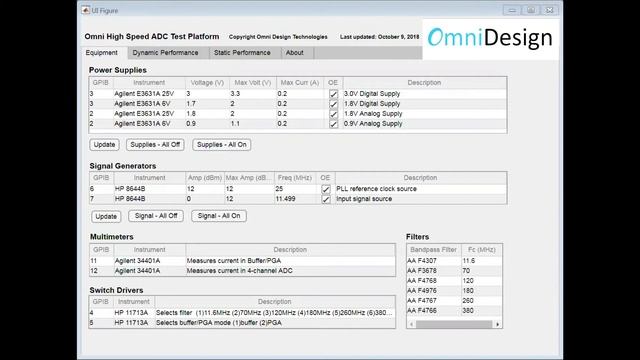Select Voltage cell of 3.0V Digital Supply
Screen dimensions: 640x360
[x=207, y=93]
